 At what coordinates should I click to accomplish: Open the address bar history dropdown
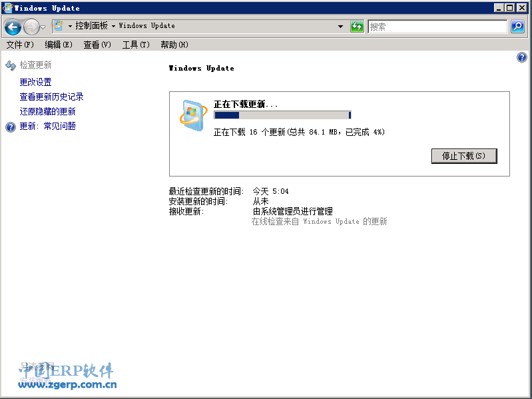coord(340,27)
